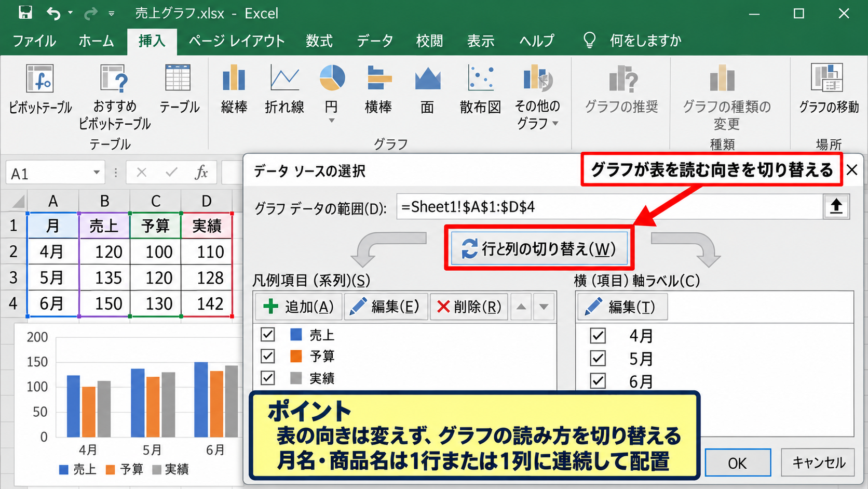Image resolution: width=868 pixels, height=489 pixels.
Task: Uncheck the 売上 series checkbox
Action: point(268,334)
